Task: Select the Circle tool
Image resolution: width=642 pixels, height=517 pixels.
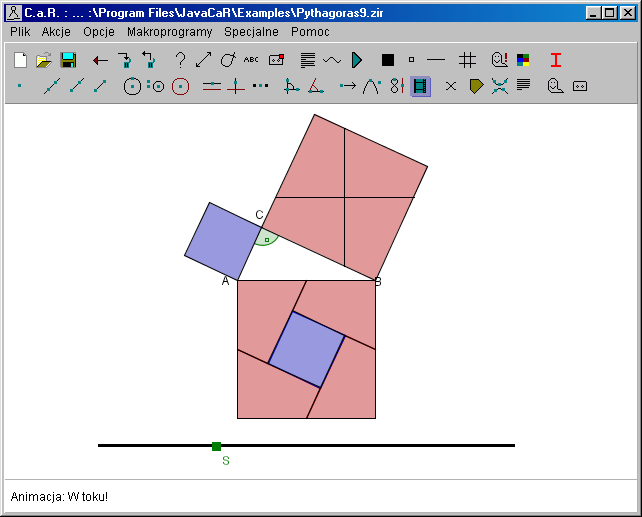Action: (x=132, y=86)
